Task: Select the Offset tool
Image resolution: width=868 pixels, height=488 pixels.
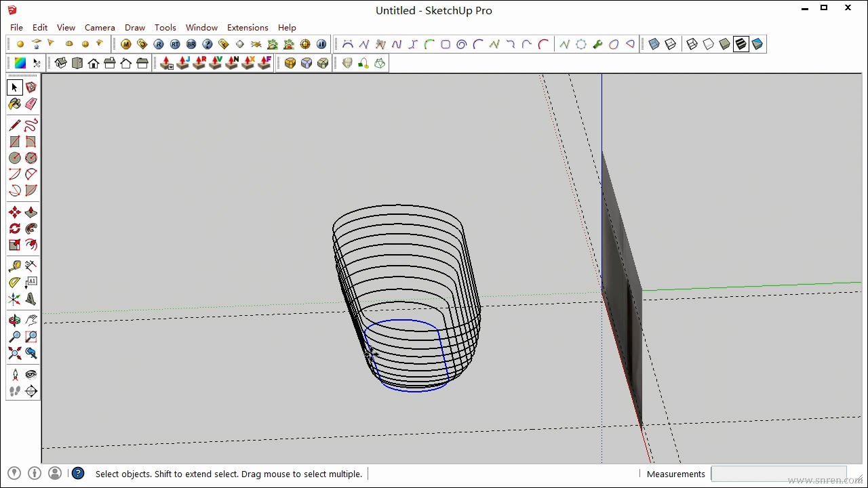Action: (31, 245)
